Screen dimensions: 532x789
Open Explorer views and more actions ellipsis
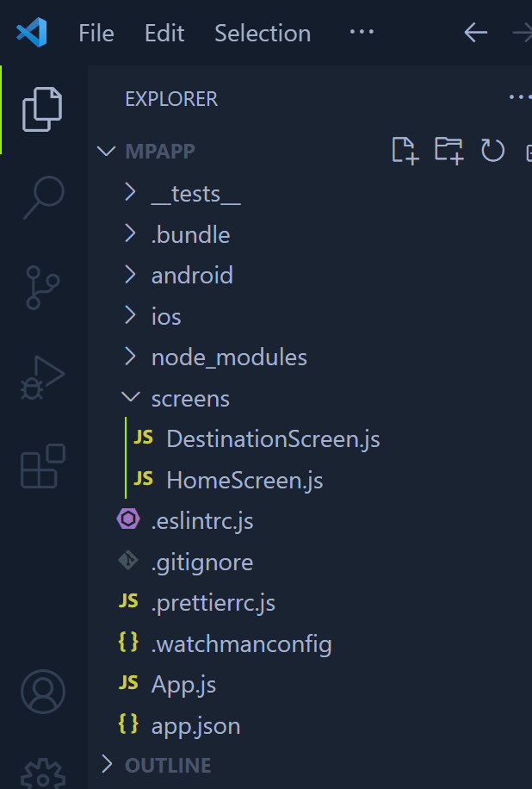tap(520, 98)
